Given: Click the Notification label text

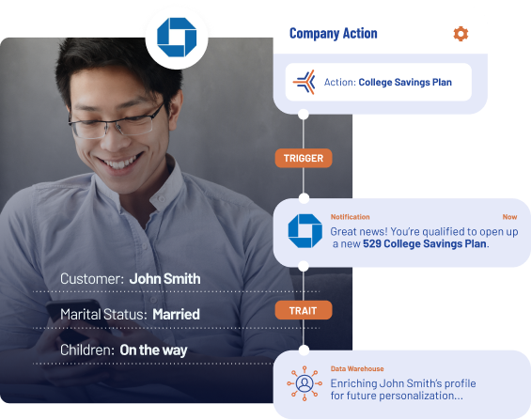Looking at the screenshot, I should pyautogui.click(x=351, y=217).
